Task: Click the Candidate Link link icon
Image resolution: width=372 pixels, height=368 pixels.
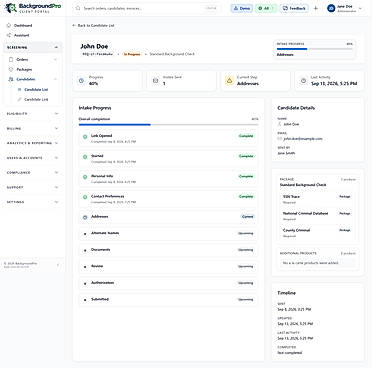Action: pyautogui.click(x=19, y=99)
